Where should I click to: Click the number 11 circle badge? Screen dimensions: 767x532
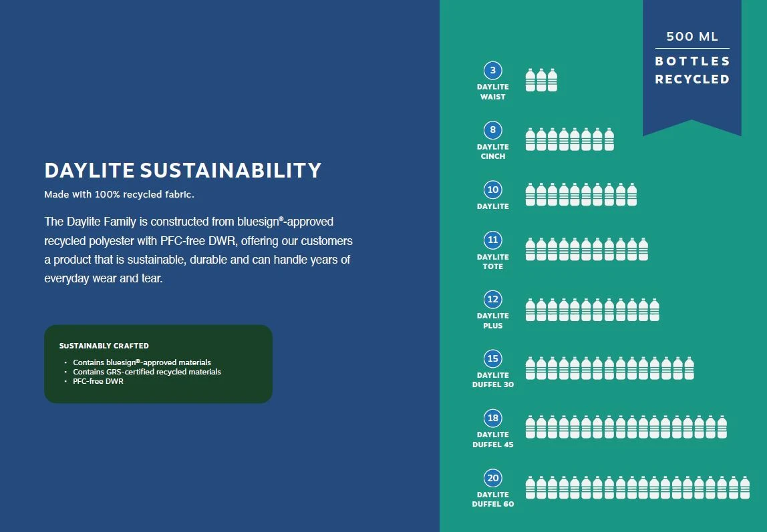point(493,240)
